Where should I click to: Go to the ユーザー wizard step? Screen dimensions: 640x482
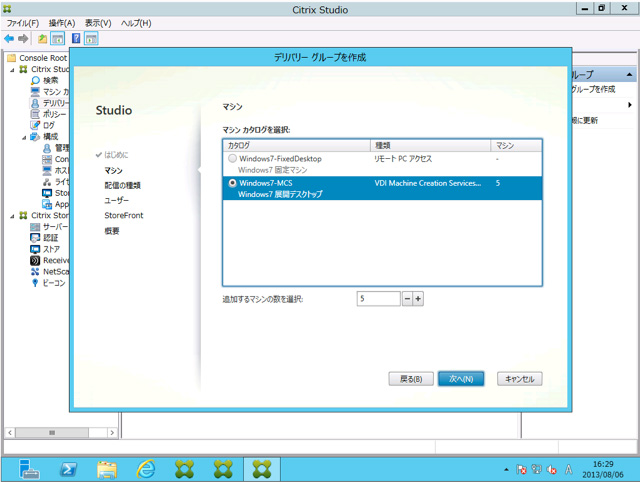[116, 200]
